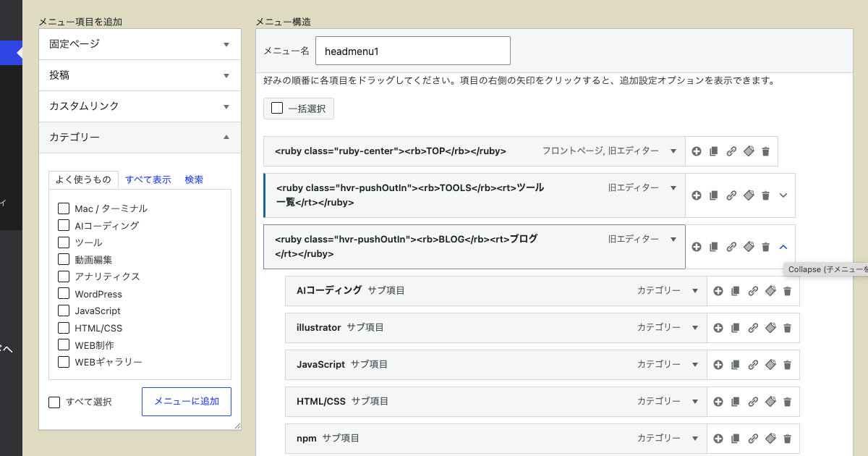Delete the TOP menu item with trash icon
Screen dimensions: 868x456
coord(766,151)
